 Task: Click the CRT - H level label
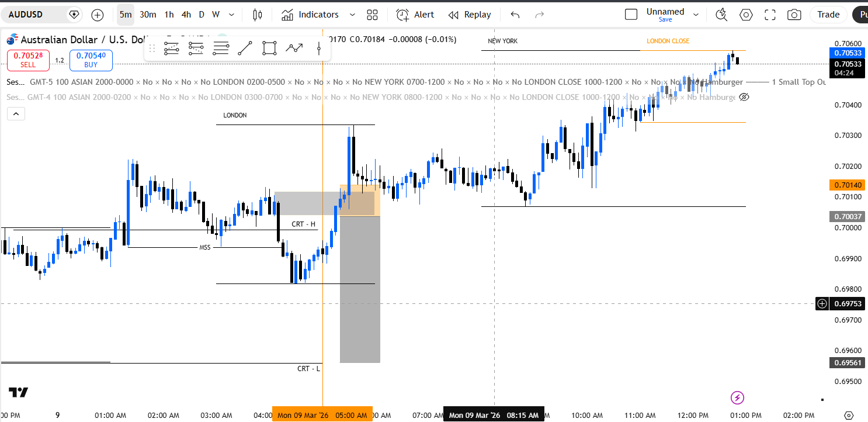[x=304, y=224]
